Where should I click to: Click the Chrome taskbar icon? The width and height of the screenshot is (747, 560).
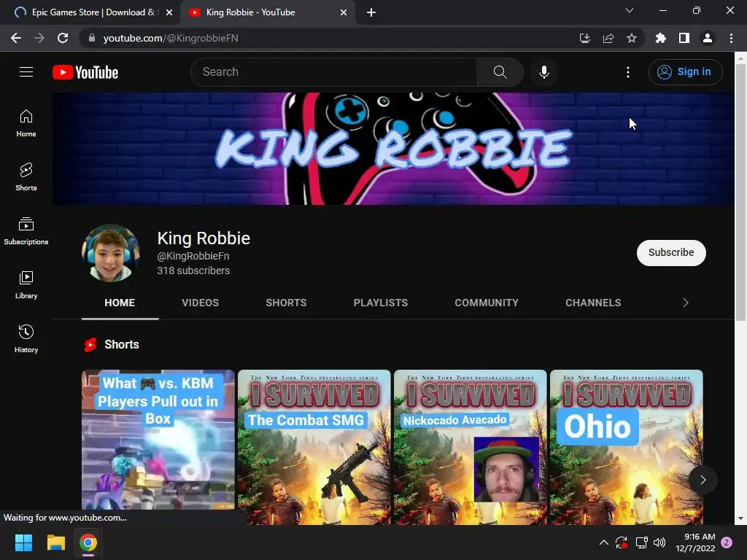tap(88, 542)
